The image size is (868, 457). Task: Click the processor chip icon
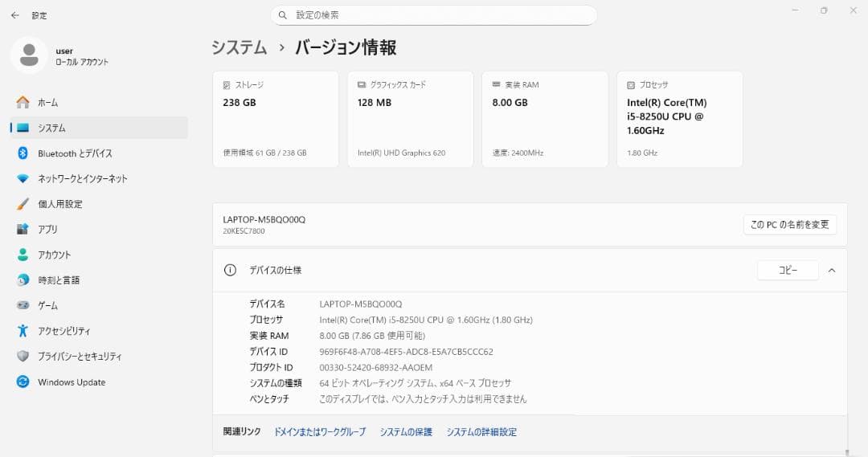pyautogui.click(x=631, y=85)
